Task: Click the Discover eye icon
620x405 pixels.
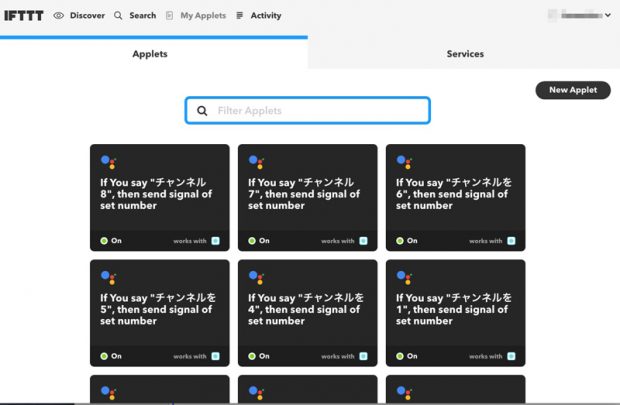Action: click(59, 16)
